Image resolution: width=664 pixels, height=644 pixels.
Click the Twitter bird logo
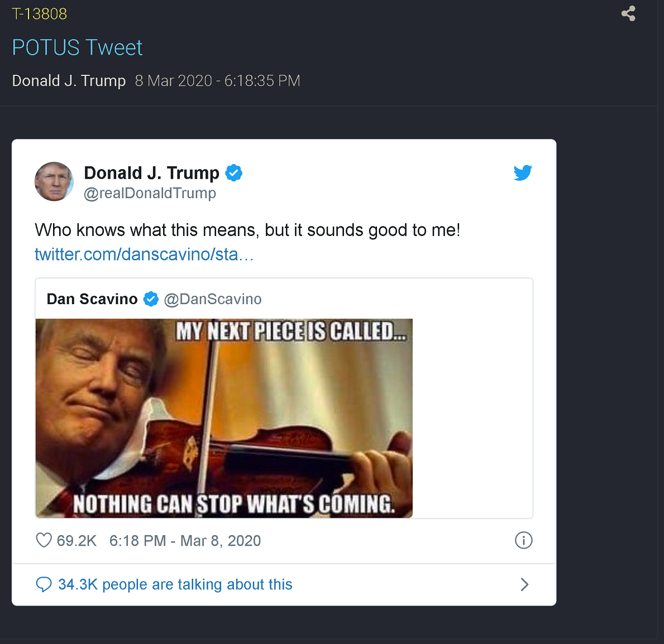point(523,173)
